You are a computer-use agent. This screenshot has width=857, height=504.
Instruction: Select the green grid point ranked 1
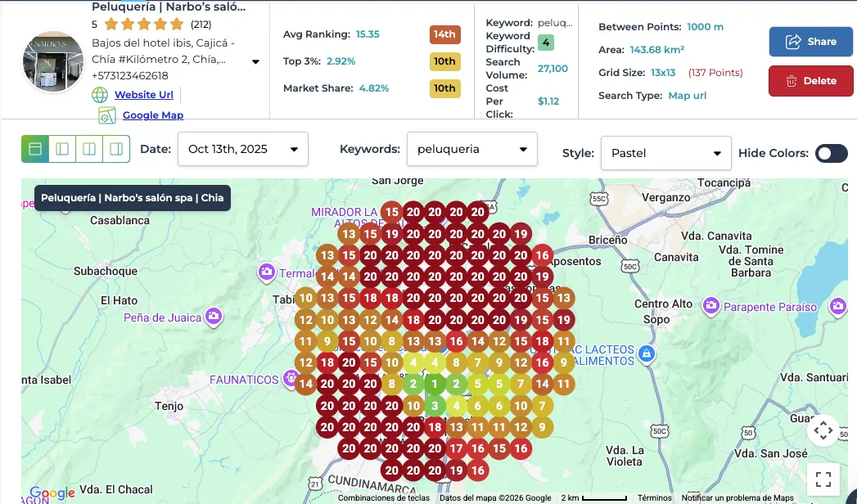tap(435, 383)
